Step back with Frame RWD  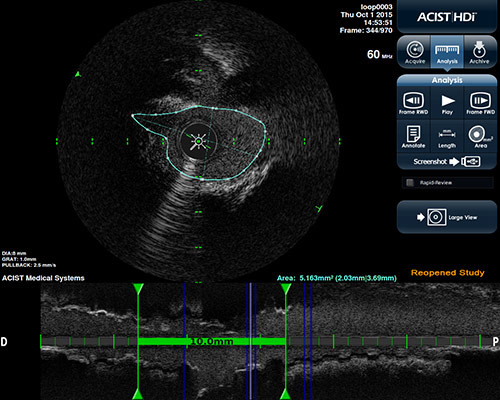[x=414, y=103]
